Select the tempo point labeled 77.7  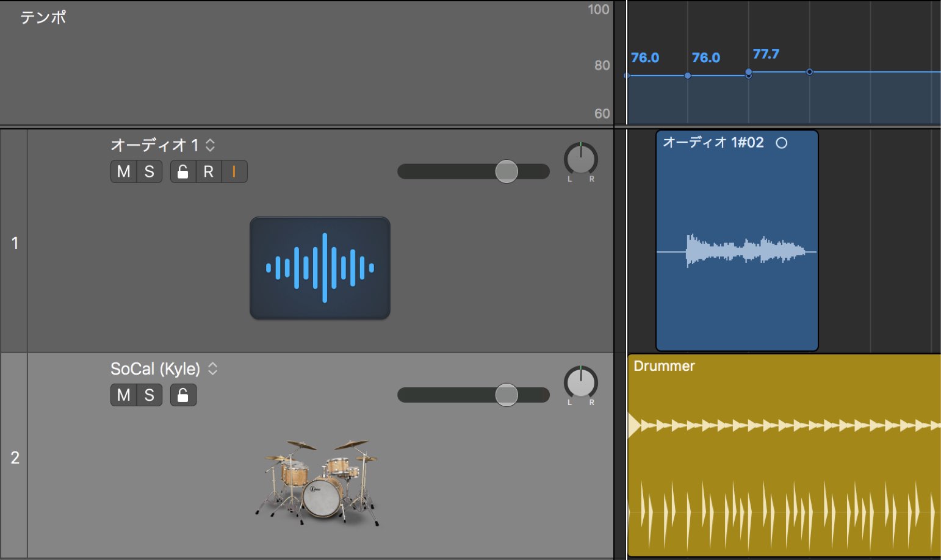749,72
